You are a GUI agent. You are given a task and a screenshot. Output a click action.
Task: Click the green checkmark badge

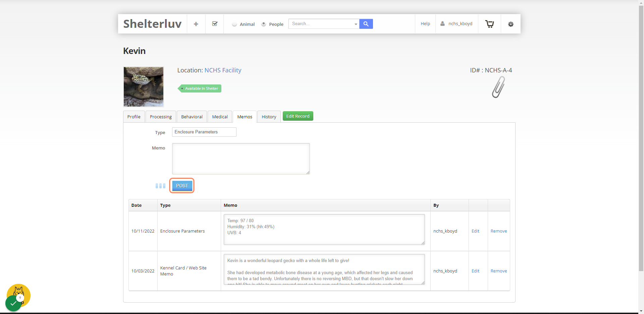pos(13,303)
